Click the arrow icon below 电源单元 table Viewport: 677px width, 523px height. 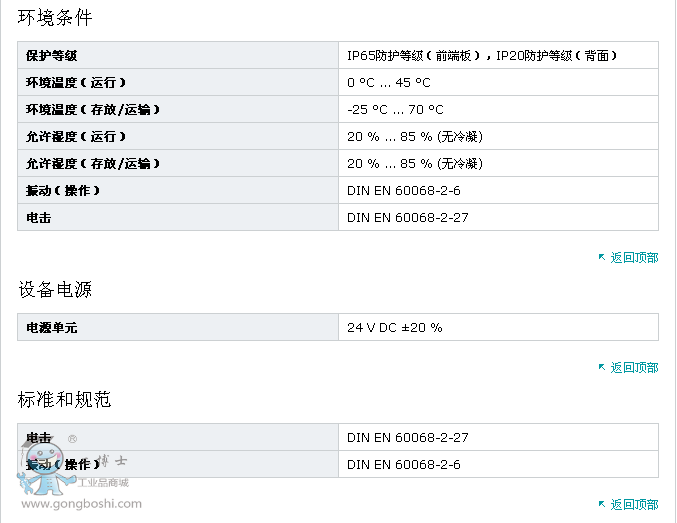[602, 368]
